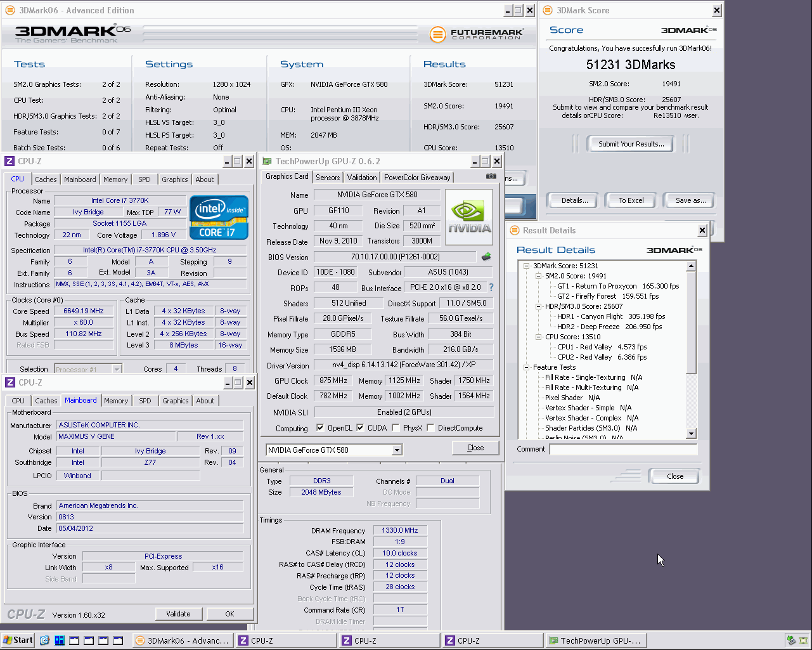Viewport: 812px width, 650px height.
Task: Click the MAXIMUS V GENE model field
Action: coord(115,436)
